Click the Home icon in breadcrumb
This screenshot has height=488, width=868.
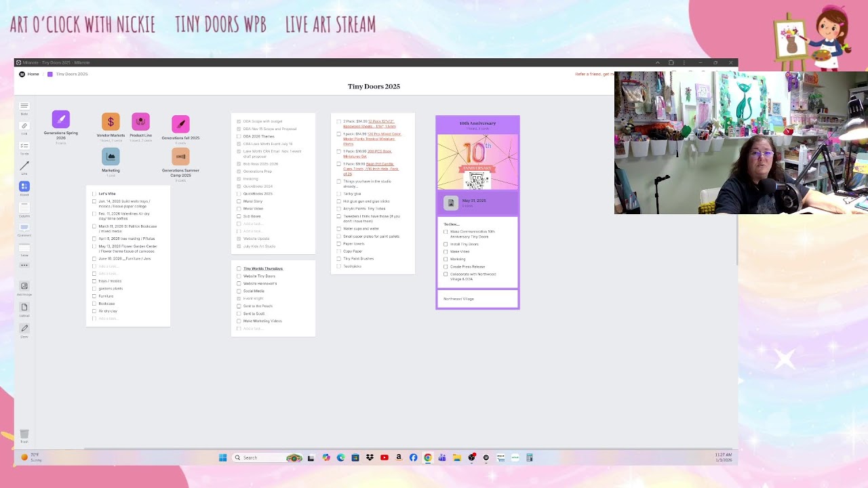tap(22, 74)
